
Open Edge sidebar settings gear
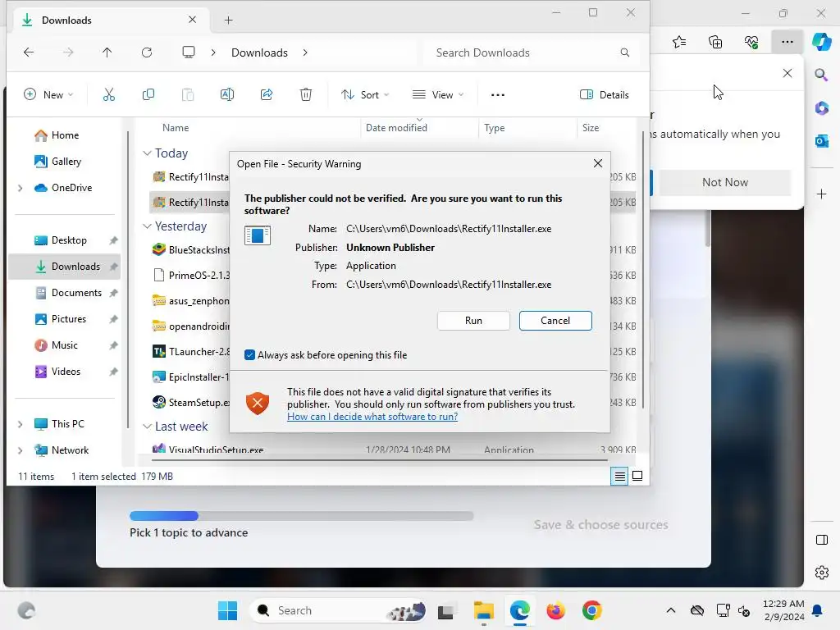click(822, 573)
